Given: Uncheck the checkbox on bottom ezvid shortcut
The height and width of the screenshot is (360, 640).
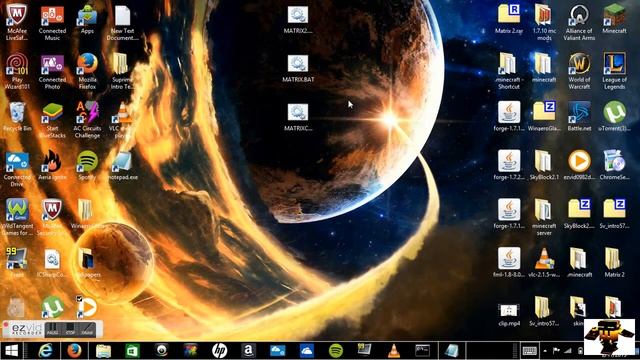Looking at the screenshot, I should click(x=79, y=299).
